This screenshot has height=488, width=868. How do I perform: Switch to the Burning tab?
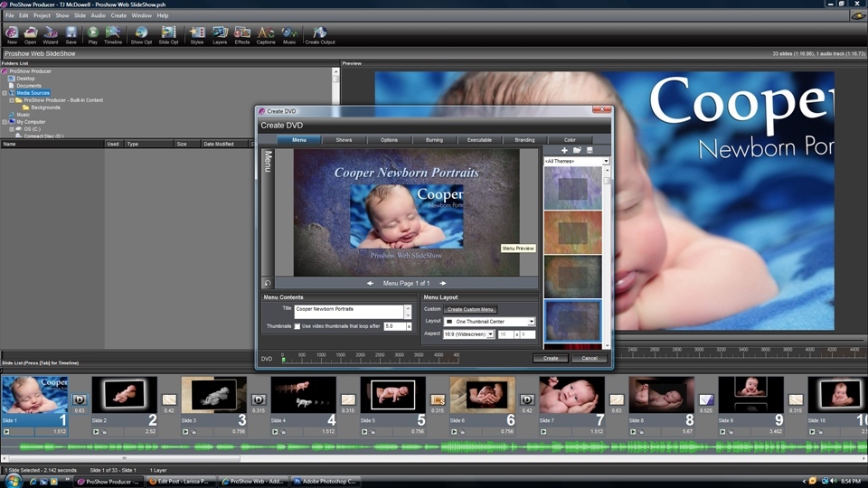tap(434, 140)
